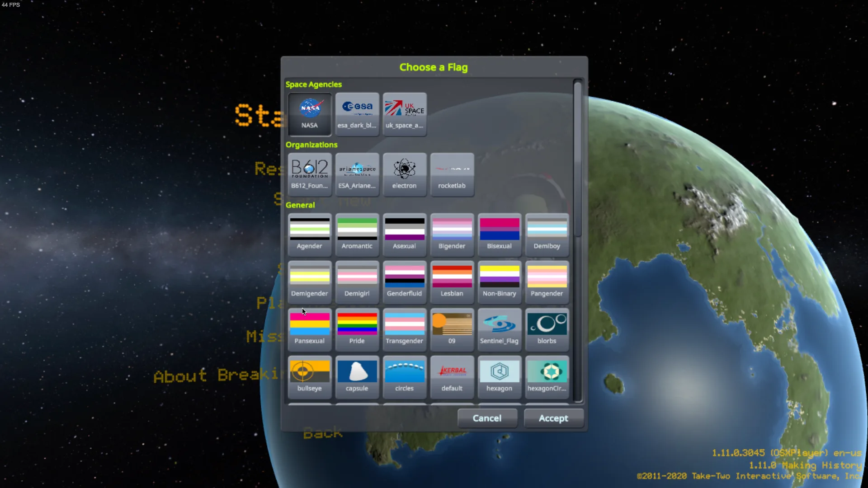The width and height of the screenshot is (868, 488).
Task: Select the bullseye flag
Action: coord(310,377)
